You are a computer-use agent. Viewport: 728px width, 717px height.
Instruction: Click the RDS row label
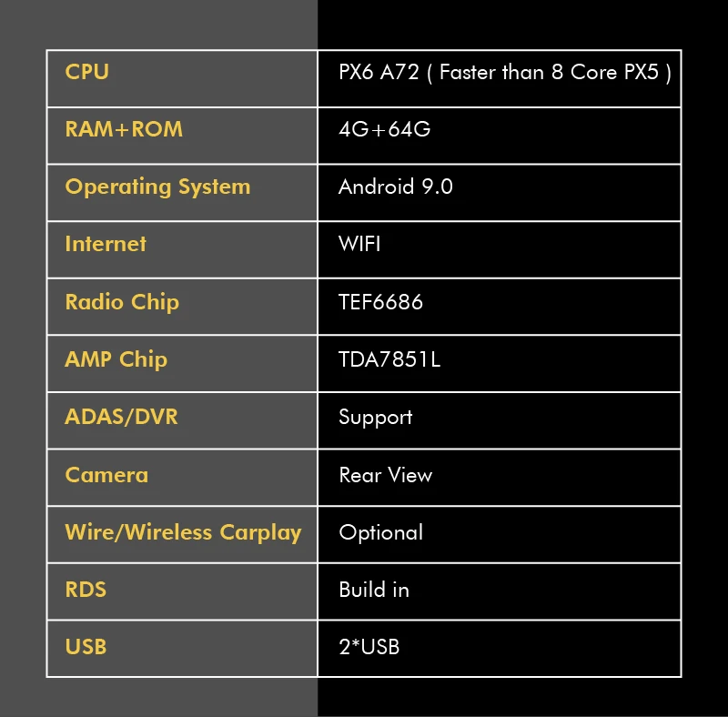(86, 590)
